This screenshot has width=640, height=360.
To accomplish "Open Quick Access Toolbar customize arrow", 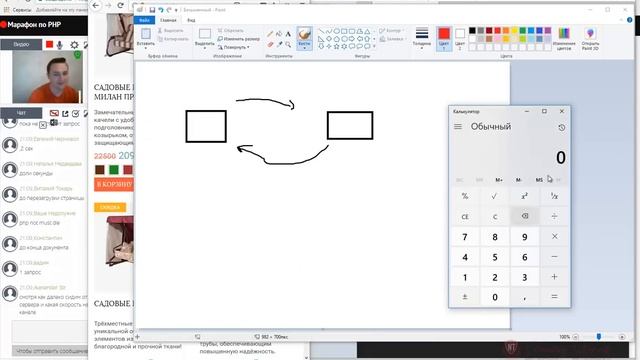I will click(x=176, y=10).
